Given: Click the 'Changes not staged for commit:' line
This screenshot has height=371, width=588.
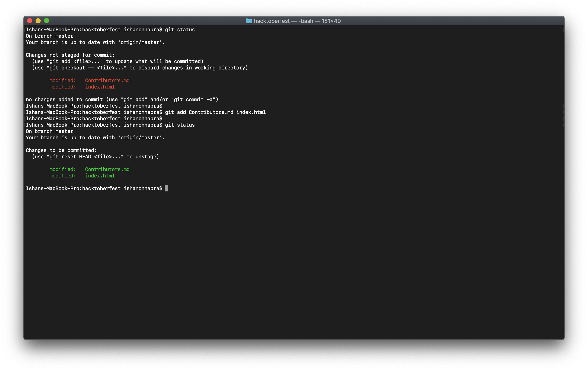Looking at the screenshot, I should pos(70,55).
